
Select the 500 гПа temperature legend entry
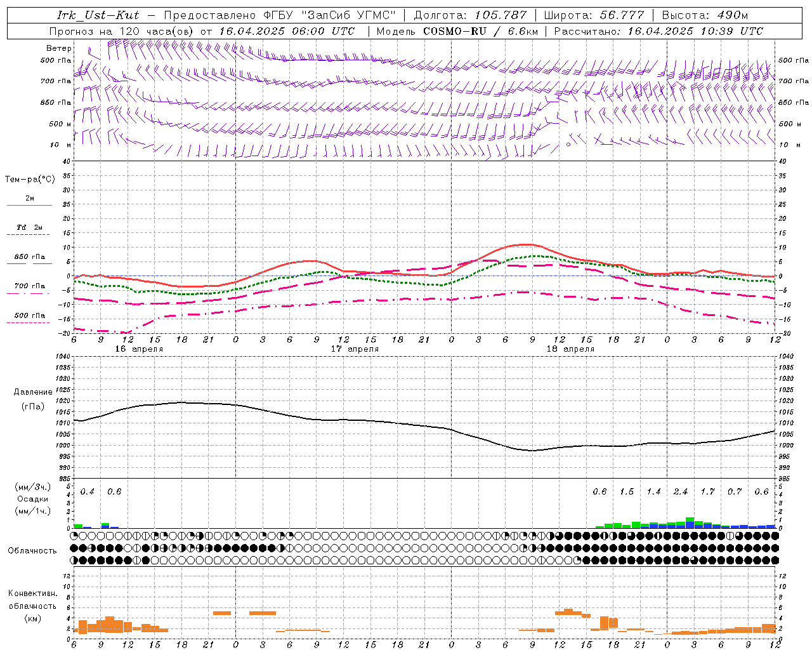30,315
